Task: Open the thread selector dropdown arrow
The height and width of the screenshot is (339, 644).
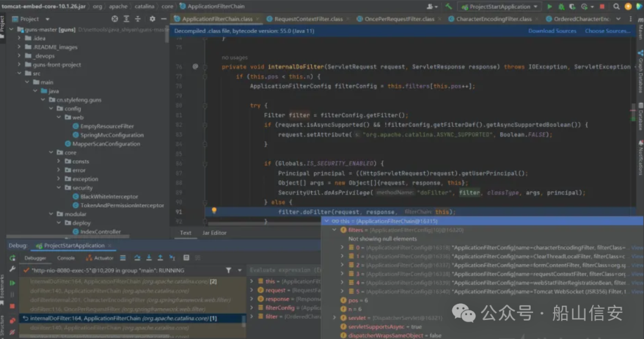Action: pyautogui.click(x=240, y=270)
